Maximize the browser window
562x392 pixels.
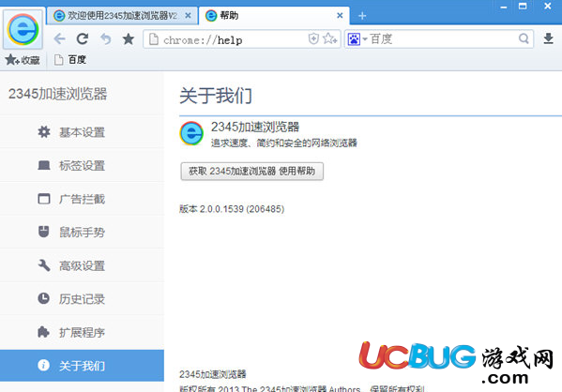coord(523,6)
